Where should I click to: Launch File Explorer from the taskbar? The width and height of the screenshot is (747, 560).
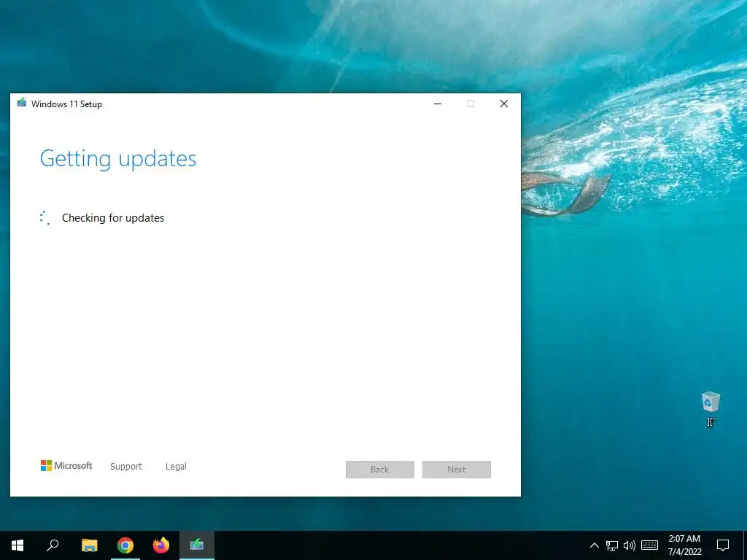89,545
